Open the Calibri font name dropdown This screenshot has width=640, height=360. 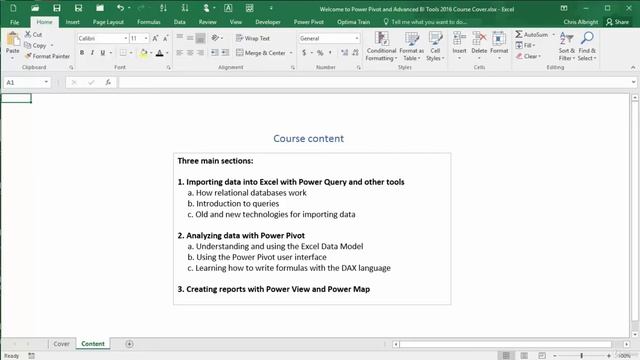click(x=126, y=38)
